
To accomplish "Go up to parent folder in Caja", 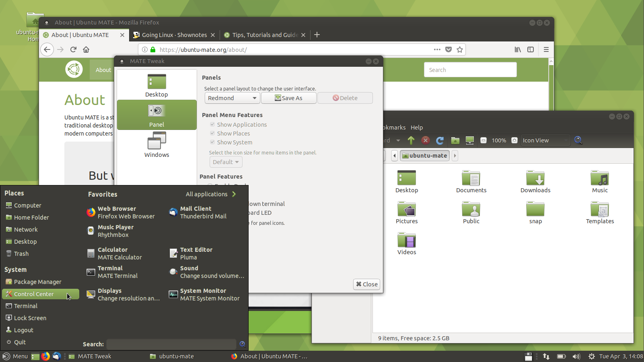I will coord(411,140).
